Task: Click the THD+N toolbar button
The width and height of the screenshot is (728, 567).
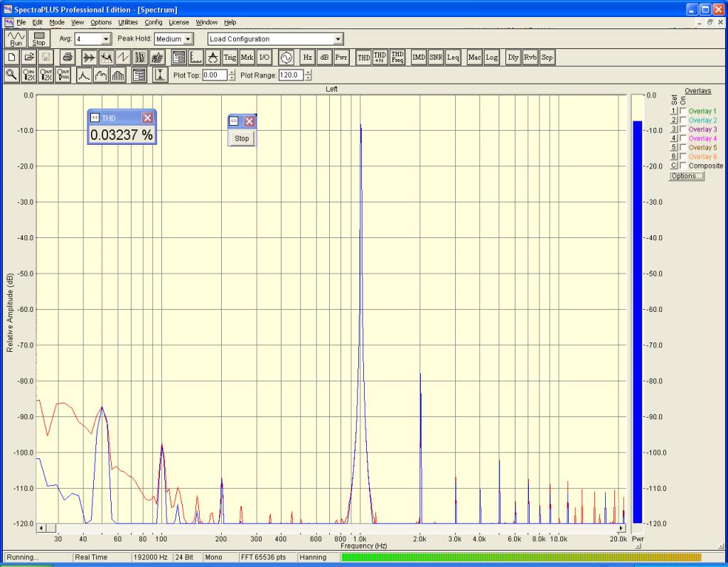Action: pyautogui.click(x=380, y=58)
